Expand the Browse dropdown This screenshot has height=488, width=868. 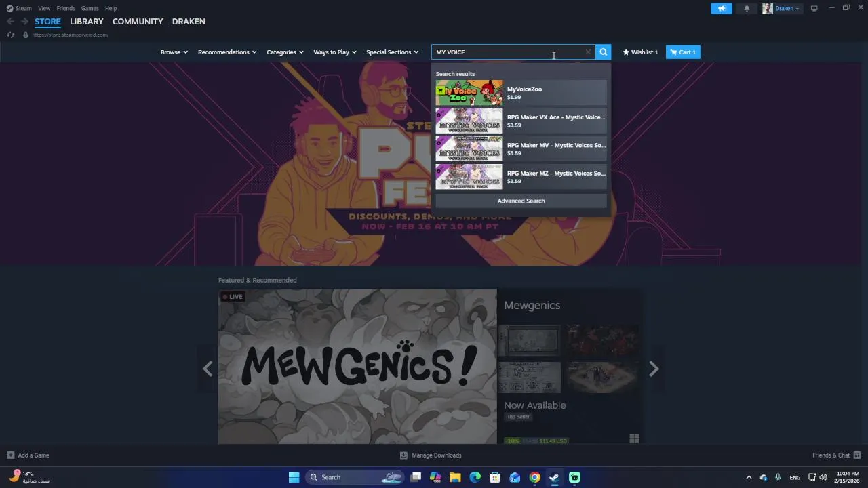coord(174,52)
